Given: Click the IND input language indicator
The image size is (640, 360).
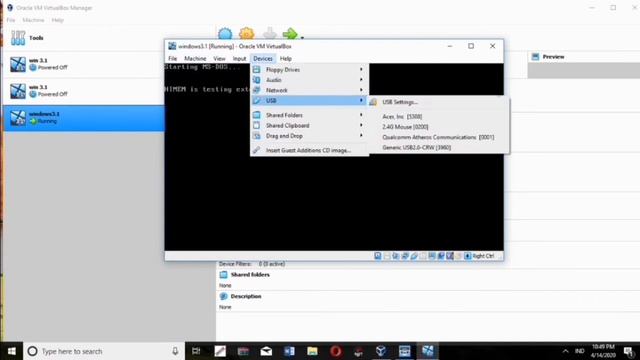Looking at the screenshot, I should (x=579, y=351).
